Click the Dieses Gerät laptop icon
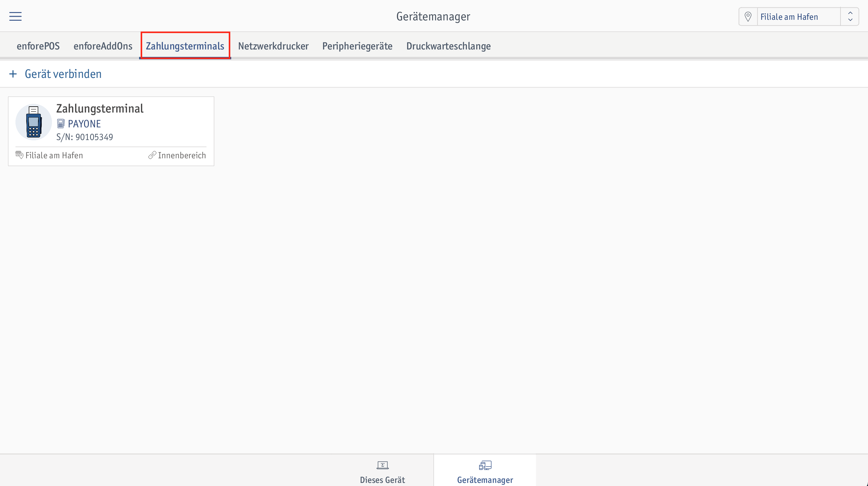The height and width of the screenshot is (486, 868). (382, 466)
